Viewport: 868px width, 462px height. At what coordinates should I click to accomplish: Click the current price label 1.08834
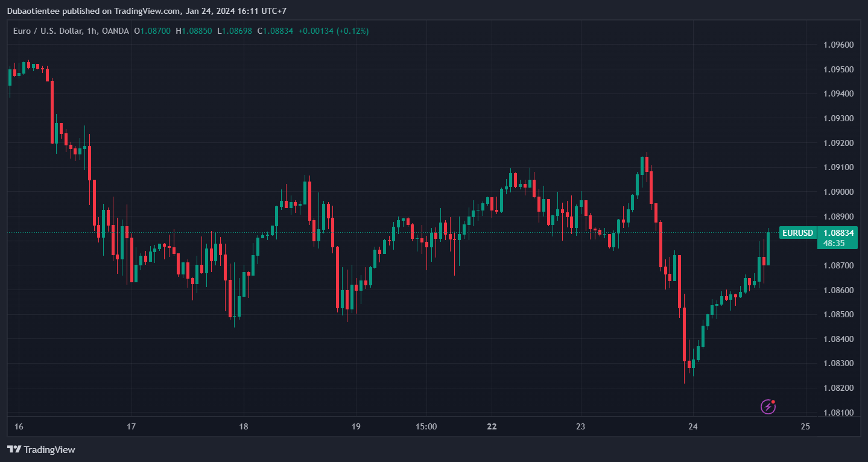838,233
